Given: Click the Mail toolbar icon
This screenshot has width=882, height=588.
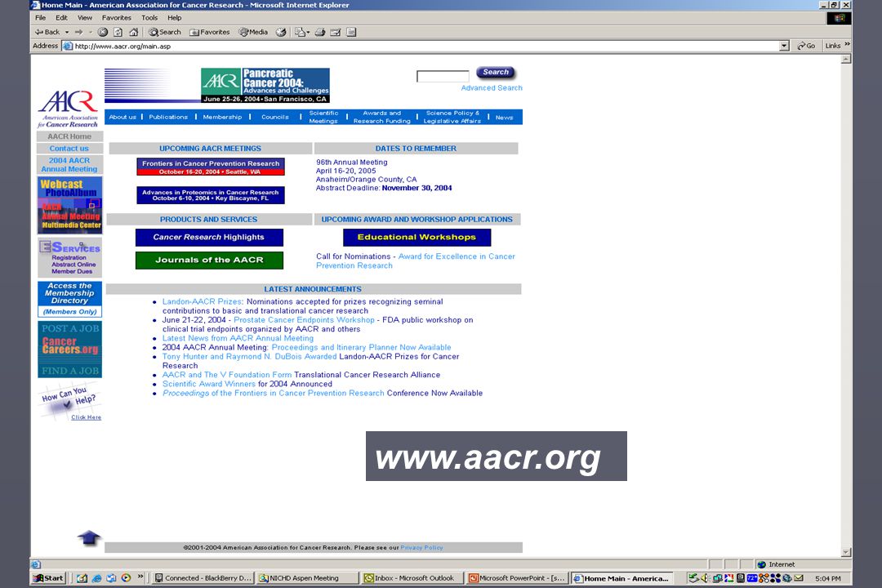Looking at the screenshot, I should [300, 32].
